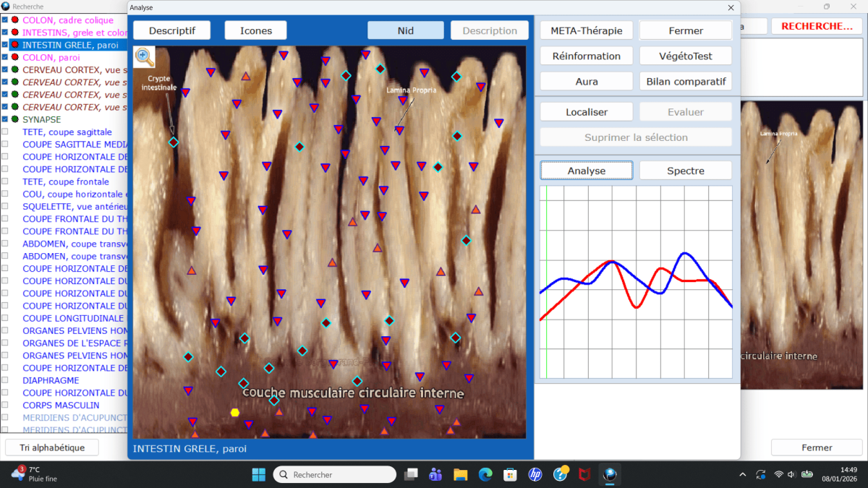868x488 pixels.
Task: Click cyan diamond marker at Crypte intestinale arrow
Action: [173, 142]
